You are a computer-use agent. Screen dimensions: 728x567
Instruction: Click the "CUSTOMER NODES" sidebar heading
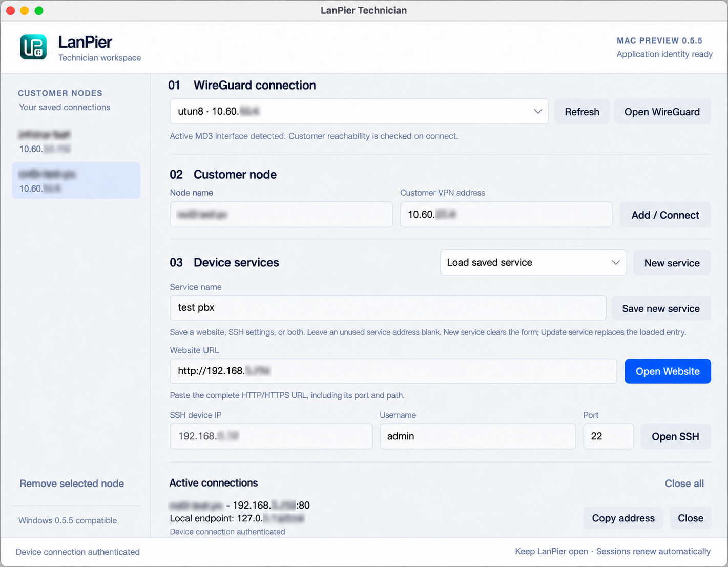tap(60, 93)
